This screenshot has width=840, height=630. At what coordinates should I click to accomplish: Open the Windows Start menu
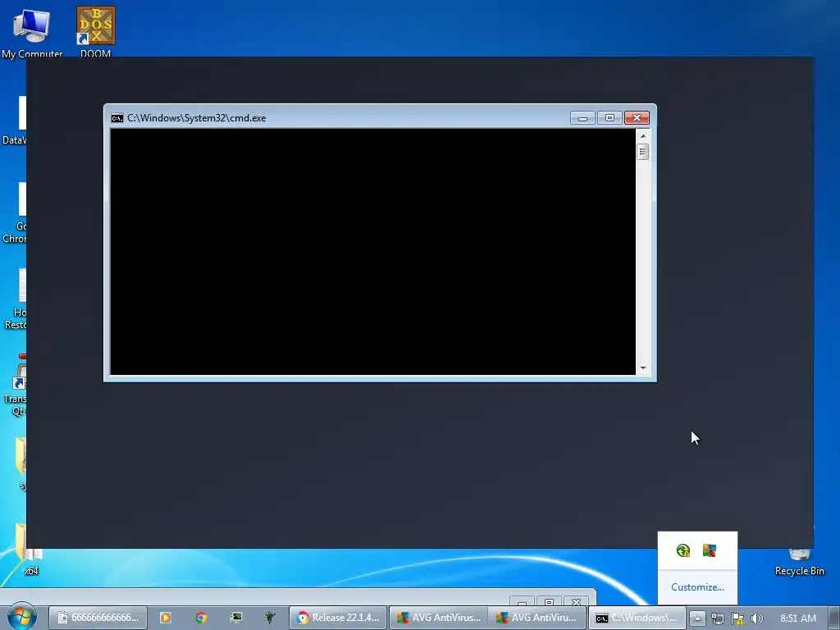21,616
